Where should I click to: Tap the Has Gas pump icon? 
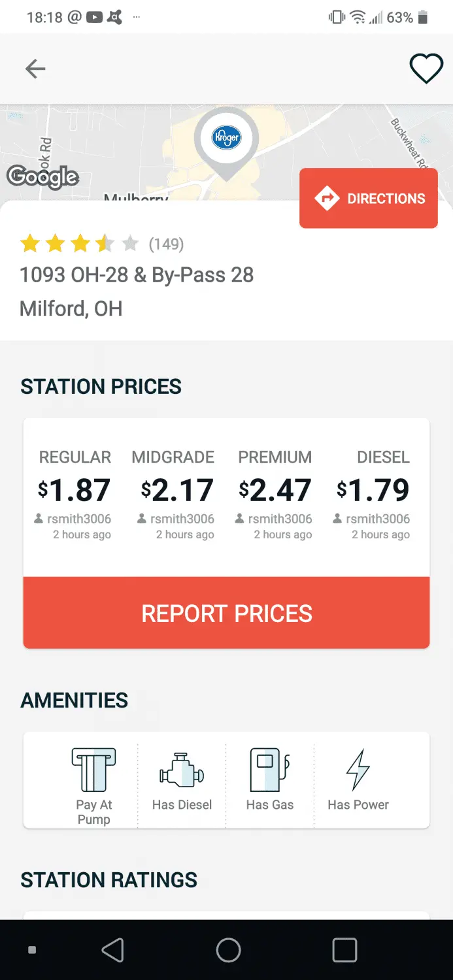click(269, 770)
